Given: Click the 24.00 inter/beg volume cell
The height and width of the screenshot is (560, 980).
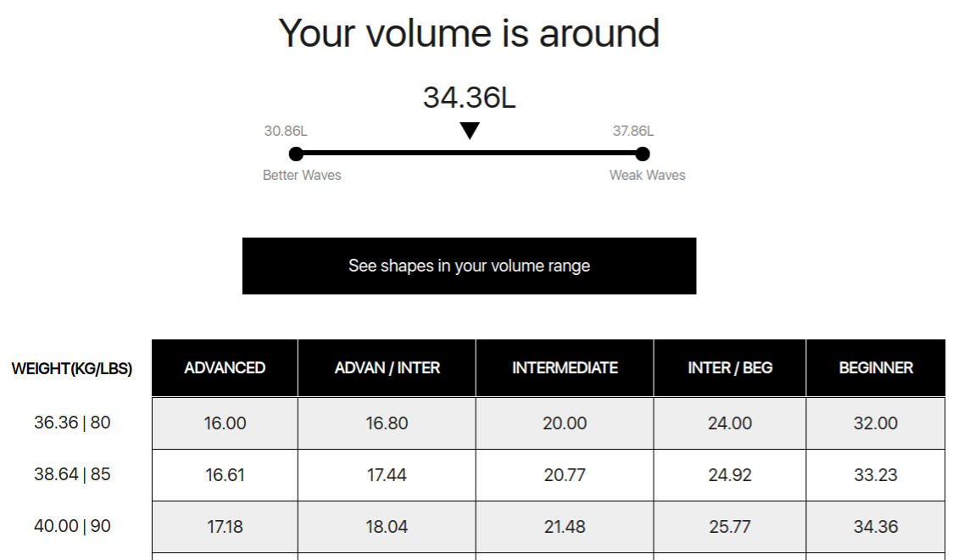Looking at the screenshot, I should point(730,423).
